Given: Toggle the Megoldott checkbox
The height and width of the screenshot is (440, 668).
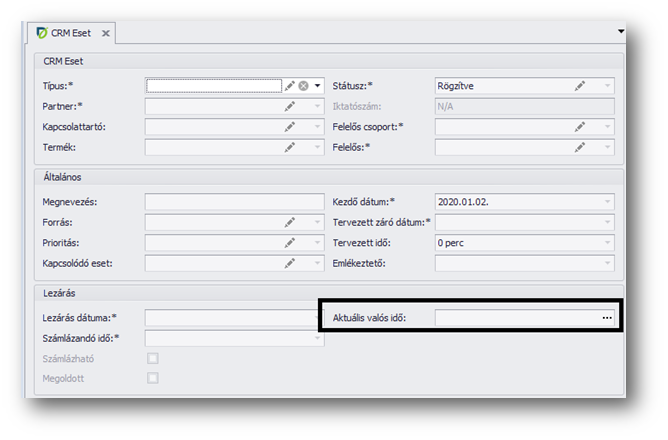Looking at the screenshot, I should pos(153,378).
